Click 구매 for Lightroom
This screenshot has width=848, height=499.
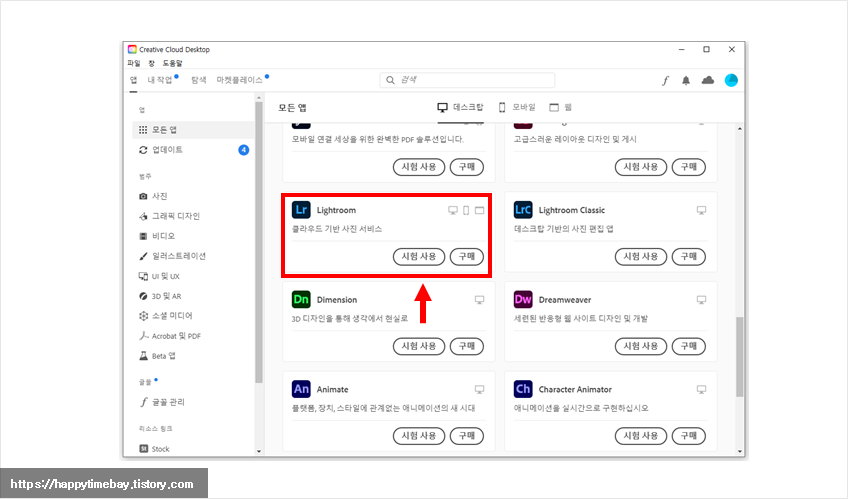(x=467, y=257)
